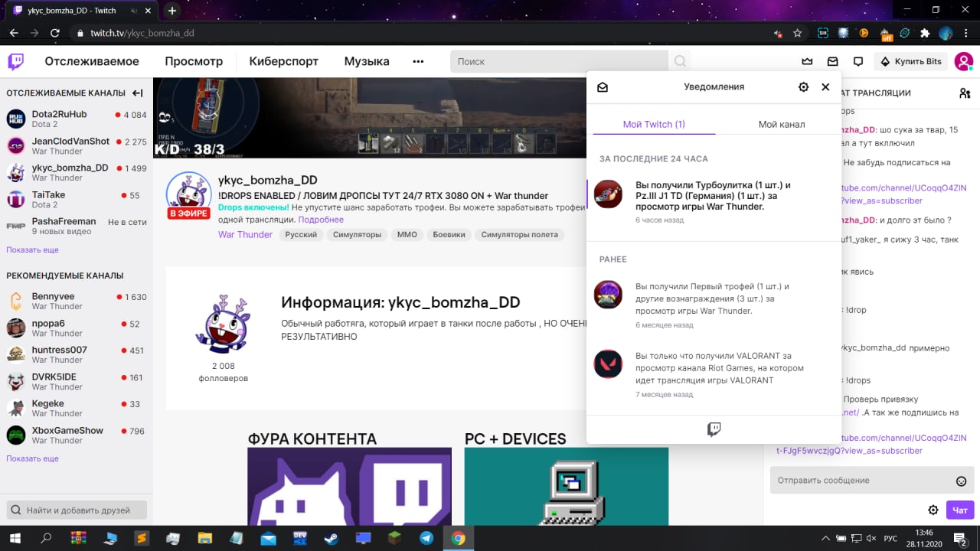The width and height of the screenshot is (980, 551).
Task: Open the pink user avatar menu
Action: tap(964, 61)
